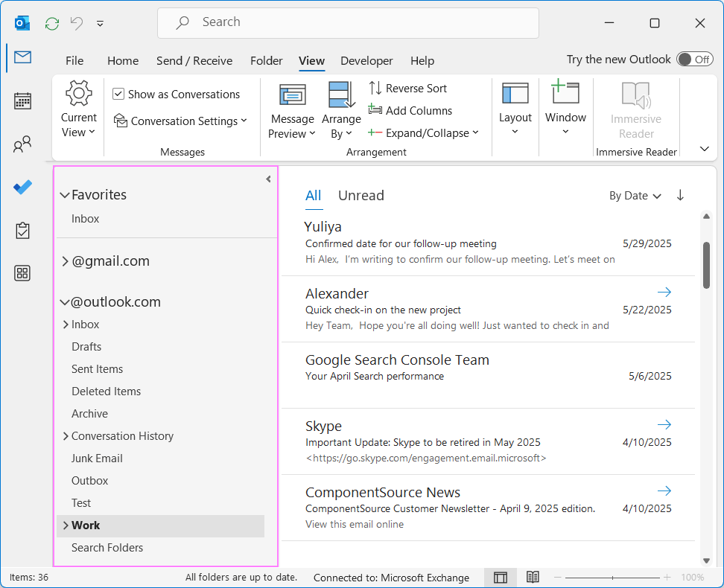Open the Arrange By menu

[341, 111]
